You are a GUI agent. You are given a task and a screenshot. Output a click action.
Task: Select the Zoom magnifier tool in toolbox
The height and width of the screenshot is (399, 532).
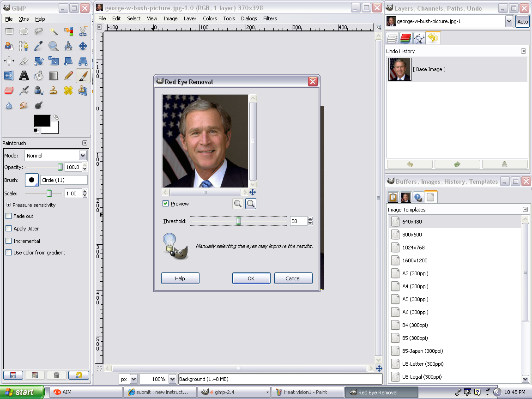coord(54,46)
